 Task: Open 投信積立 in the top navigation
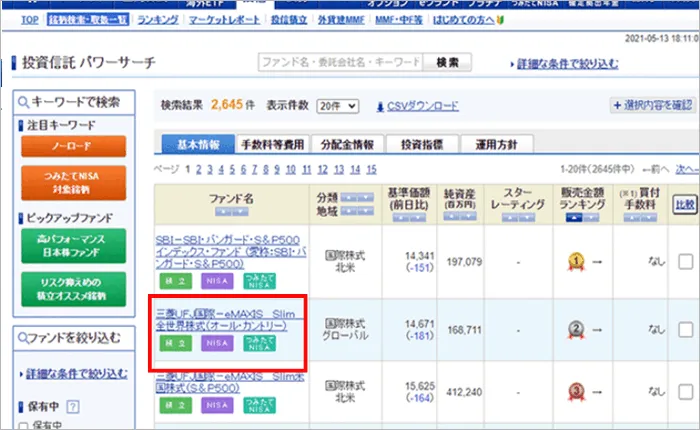[289, 20]
